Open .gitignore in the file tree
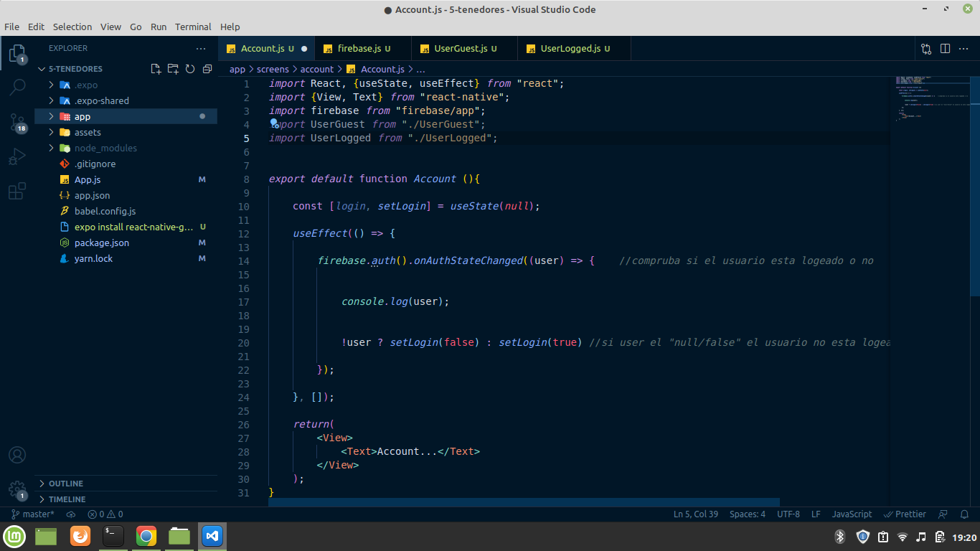Viewport: 980px width, 551px height. tap(126, 164)
